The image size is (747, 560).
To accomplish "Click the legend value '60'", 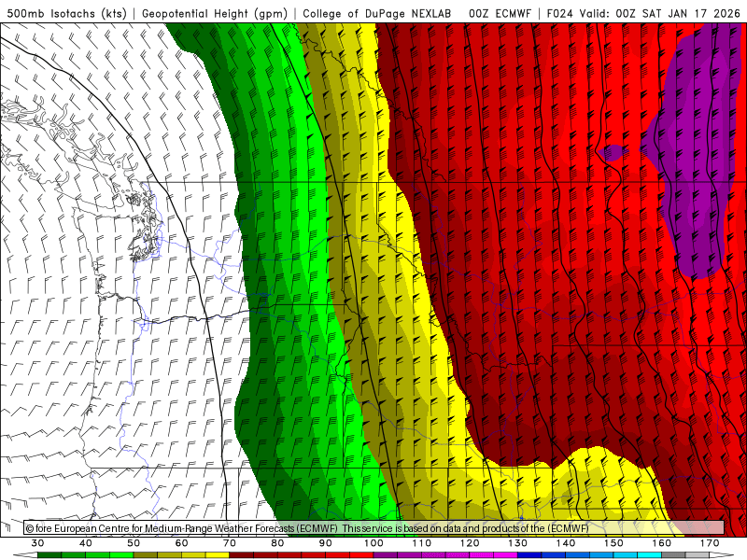I will [181, 543].
